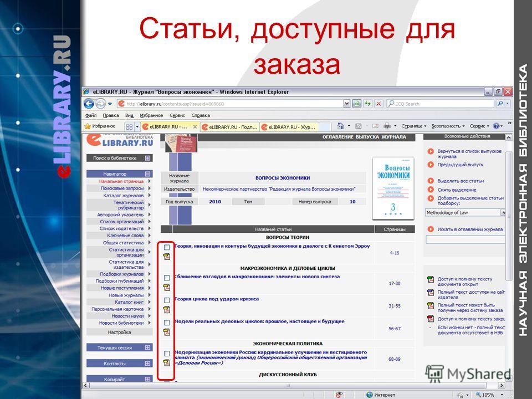Screen dimensions: 532x399
Task: Open article Модели реальных деловых циклов
Action: 259,321
